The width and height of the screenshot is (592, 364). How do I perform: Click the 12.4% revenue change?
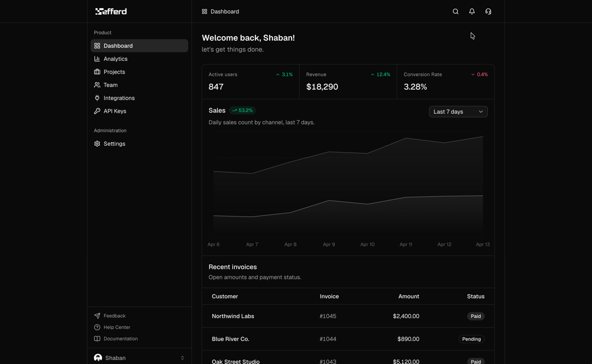point(380,75)
